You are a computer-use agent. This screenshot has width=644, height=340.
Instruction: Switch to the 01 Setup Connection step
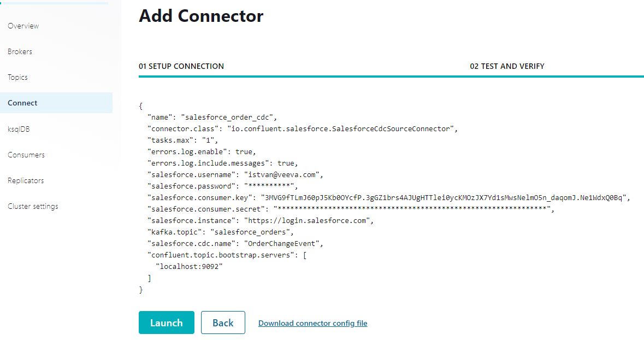(181, 66)
